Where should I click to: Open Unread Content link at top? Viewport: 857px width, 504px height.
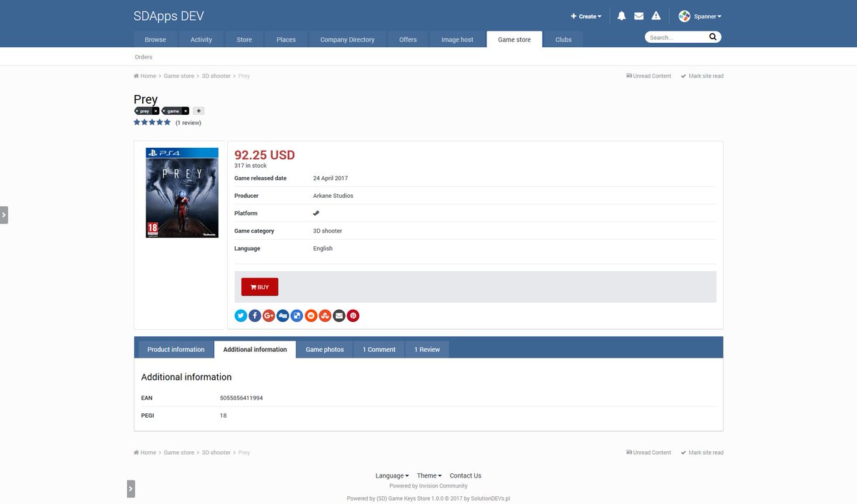(x=648, y=76)
